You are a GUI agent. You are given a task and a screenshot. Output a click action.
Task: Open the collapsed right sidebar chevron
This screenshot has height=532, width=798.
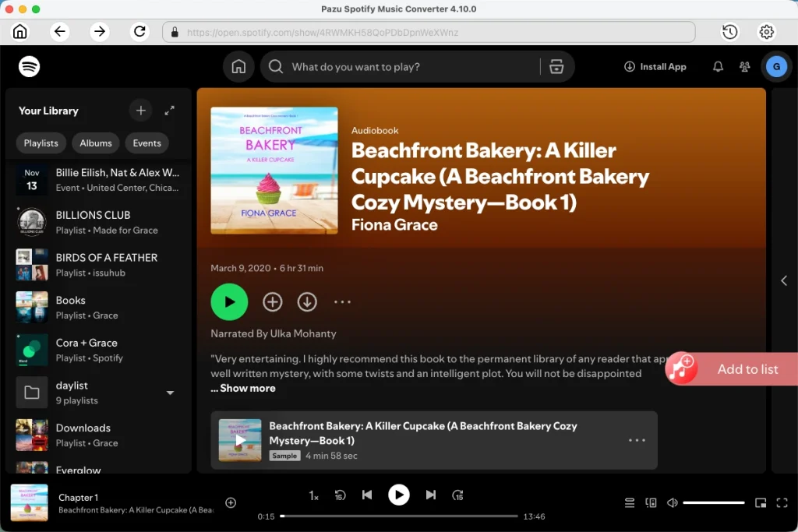(x=784, y=280)
